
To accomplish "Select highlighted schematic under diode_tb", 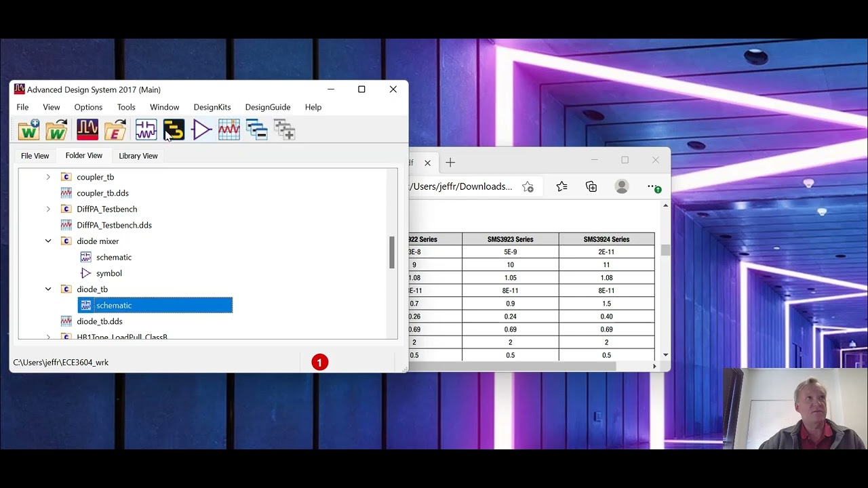I will pyautogui.click(x=155, y=305).
